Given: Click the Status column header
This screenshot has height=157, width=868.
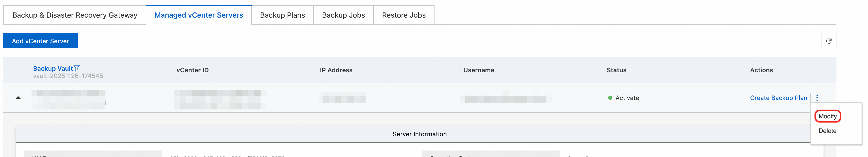Looking at the screenshot, I should pyautogui.click(x=616, y=70).
